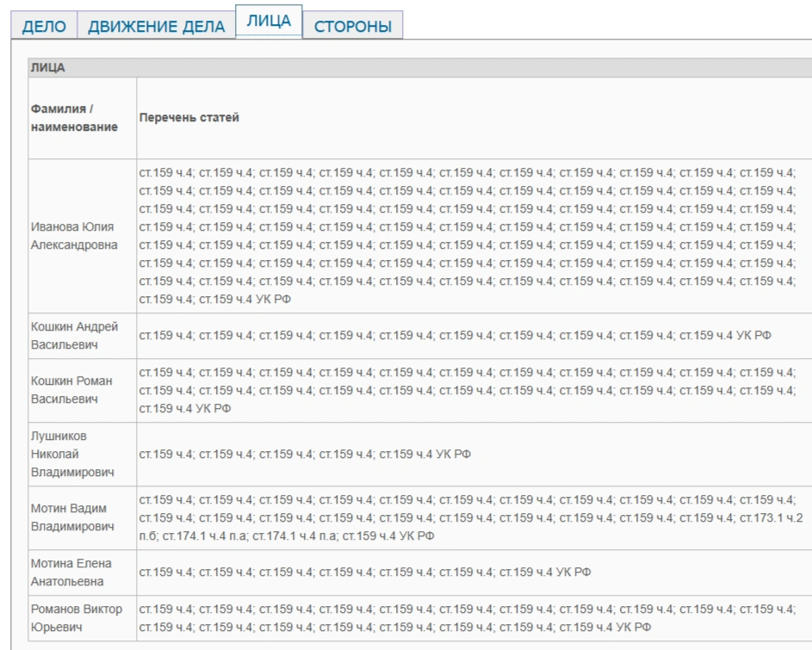The height and width of the screenshot is (650, 812).
Task: Open the СТОРОНЫ tab
Action: coord(353,26)
